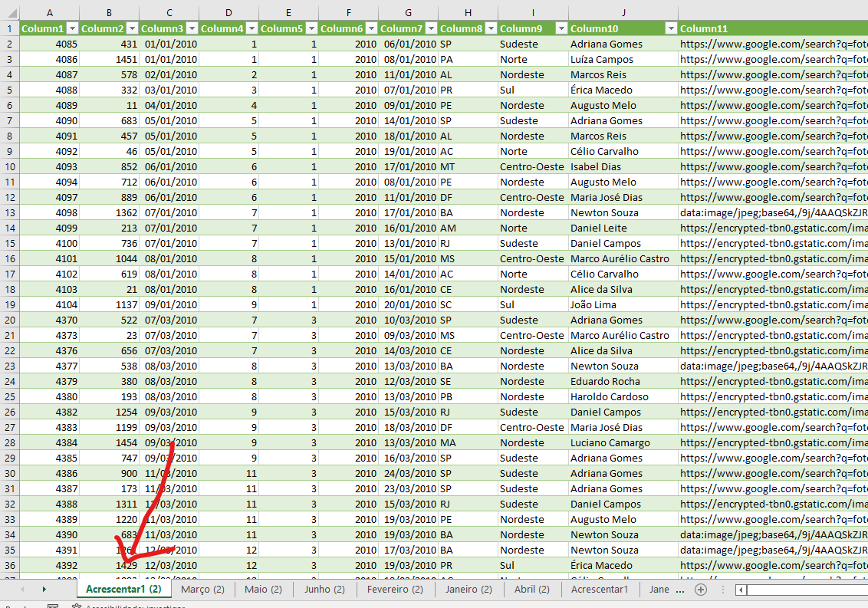The width and height of the screenshot is (868, 608).
Task: Click the horizontal scrollbar left arrow
Action: click(741, 590)
